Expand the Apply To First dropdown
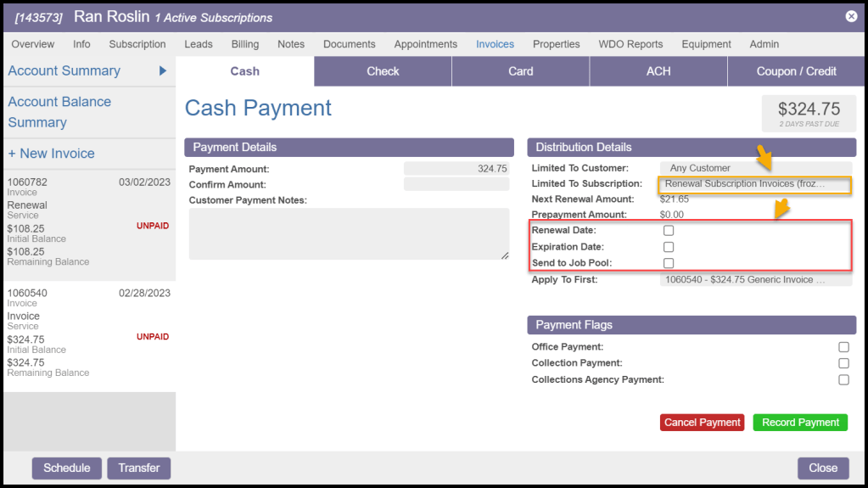 click(755, 280)
